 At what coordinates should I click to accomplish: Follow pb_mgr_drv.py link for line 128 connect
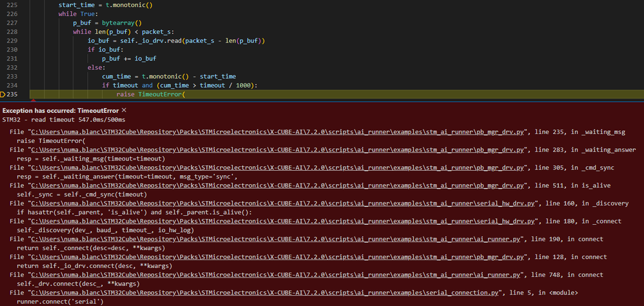pyautogui.click(x=279, y=257)
